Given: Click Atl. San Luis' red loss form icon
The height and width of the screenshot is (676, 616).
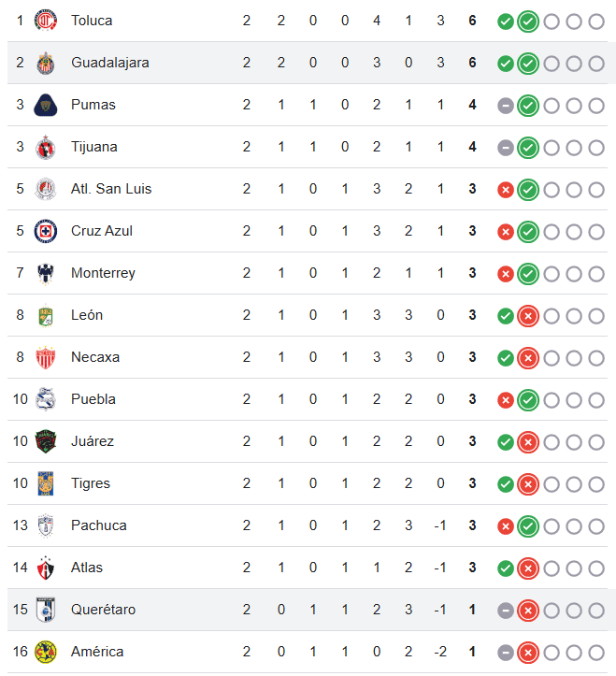Looking at the screenshot, I should click(506, 190).
